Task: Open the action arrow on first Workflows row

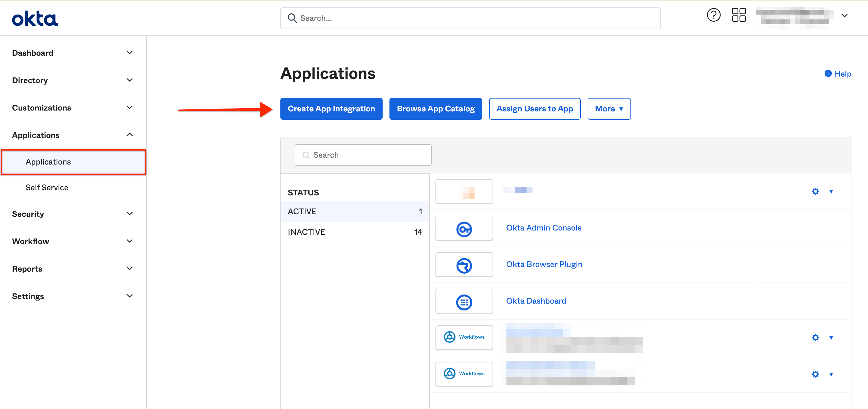Action: pos(831,338)
